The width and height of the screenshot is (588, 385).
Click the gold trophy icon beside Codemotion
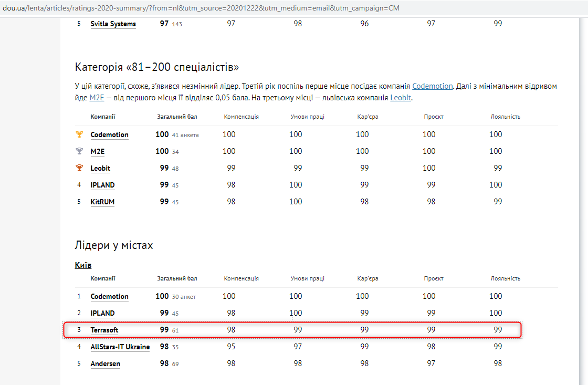pos(79,134)
